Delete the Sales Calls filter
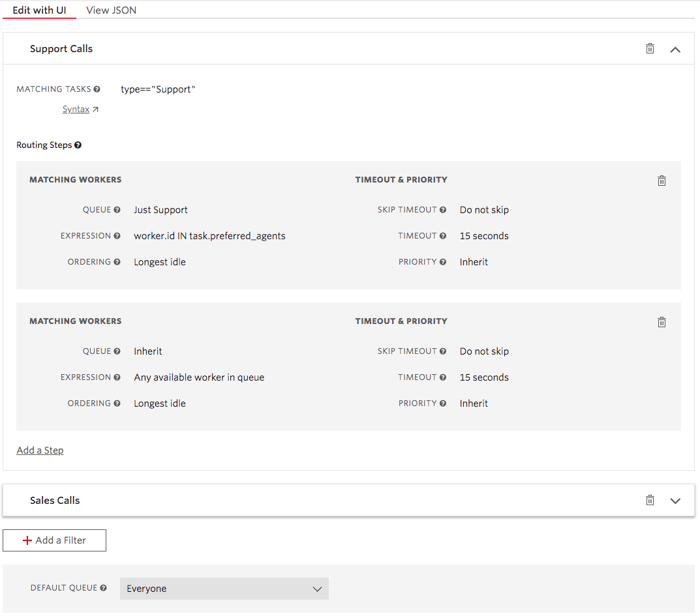 (x=650, y=500)
